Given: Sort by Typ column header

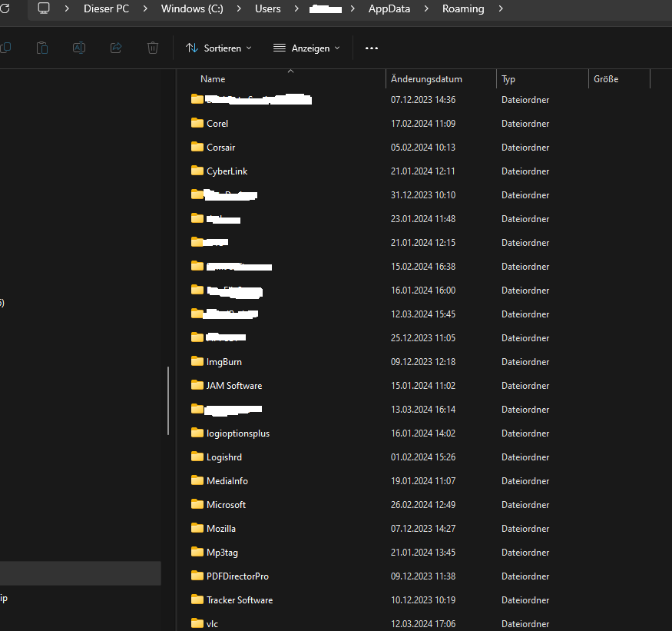Looking at the screenshot, I should (508, 79).
